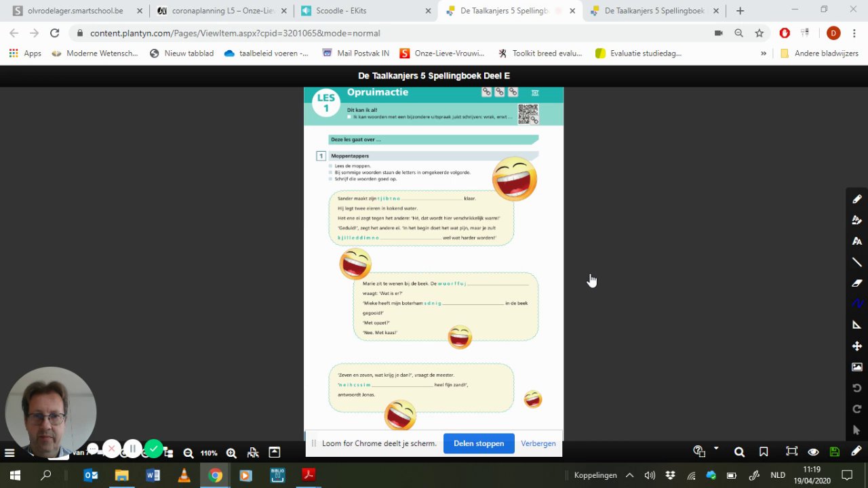Click the undo arrow in right toolbar

pyautogui.click(x=857, y=388)
